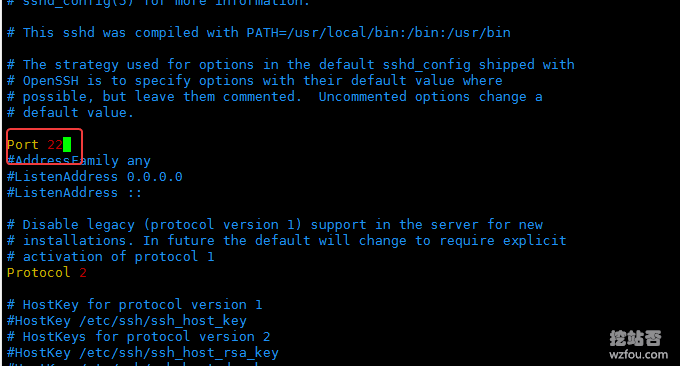
Task: Click the comment 'default value.'
Action: (x=78, y=113)
